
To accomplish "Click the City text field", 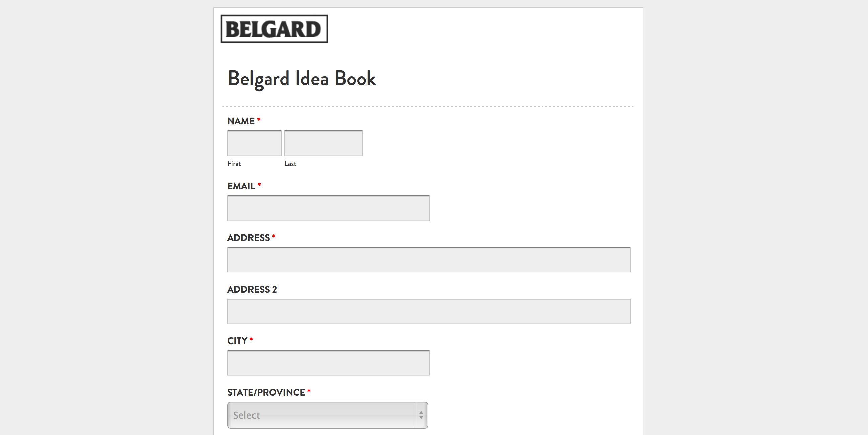I will [328, 363].
